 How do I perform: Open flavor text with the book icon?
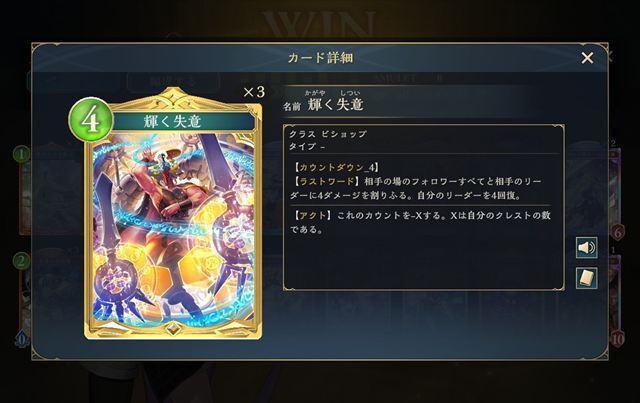click(x=587, y=278)
